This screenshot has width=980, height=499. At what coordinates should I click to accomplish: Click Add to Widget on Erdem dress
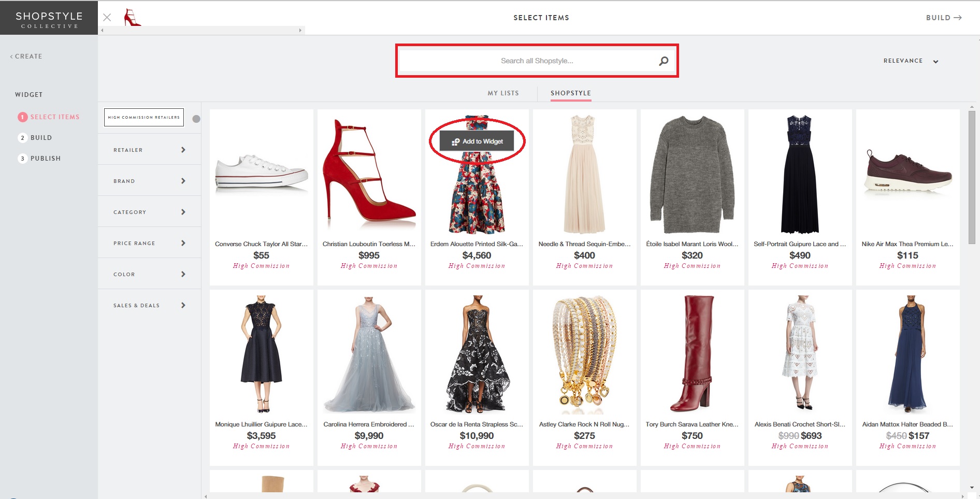(477, 141)
